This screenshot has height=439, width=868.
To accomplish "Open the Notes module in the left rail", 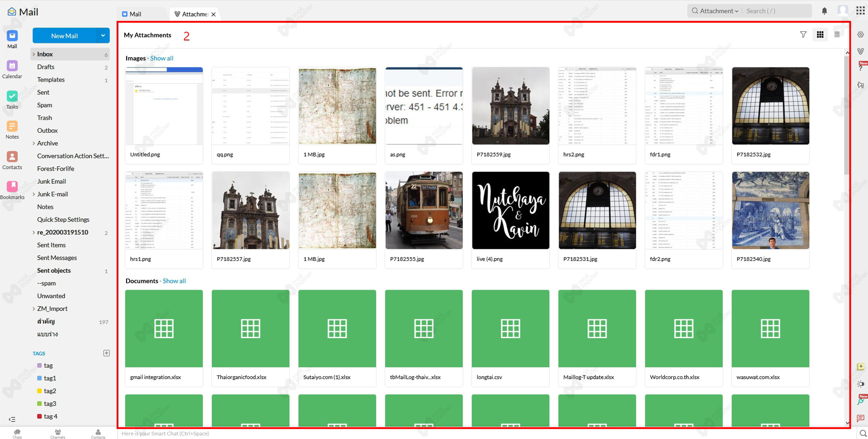I will coord(12,129).
